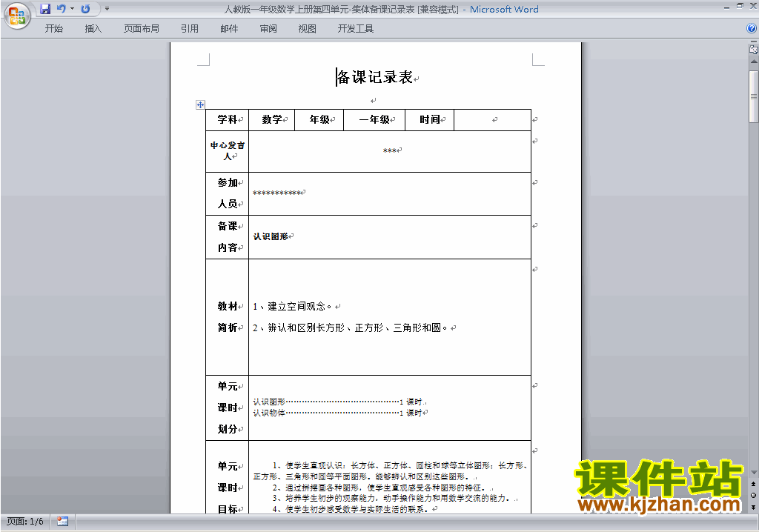
Task: Click the line 2、辨认和区别长方形
Action: pyautogui.click(x=350, y=327)
